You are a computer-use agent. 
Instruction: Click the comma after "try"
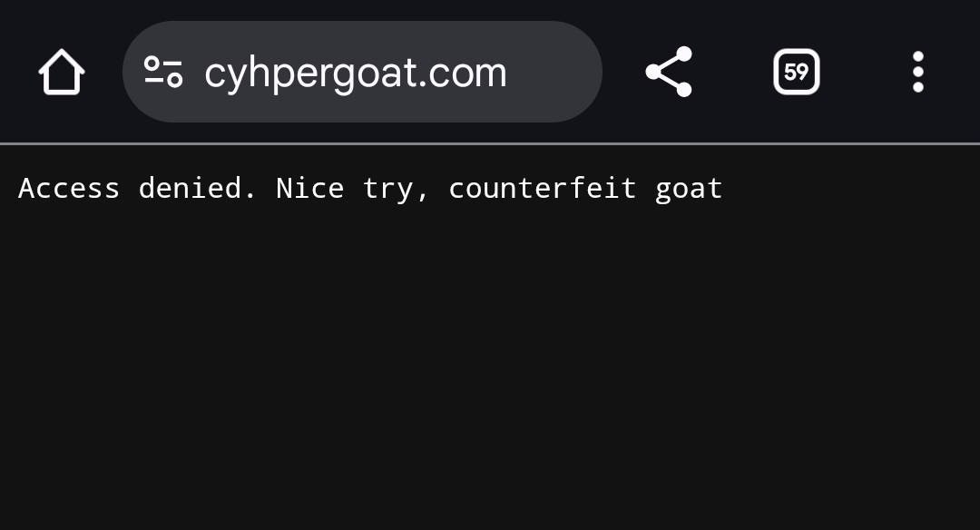pyautogui.click(x=423, y=194)
